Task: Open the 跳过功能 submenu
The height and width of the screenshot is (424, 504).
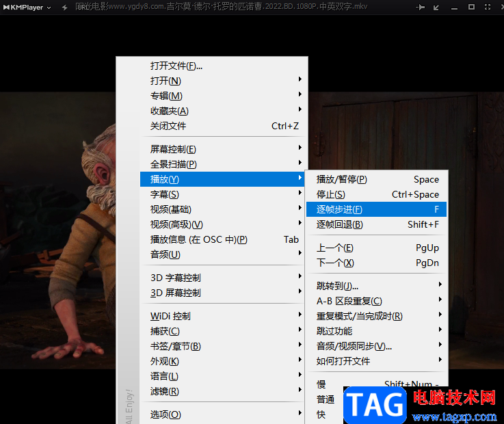Action: tap(376, 331)
